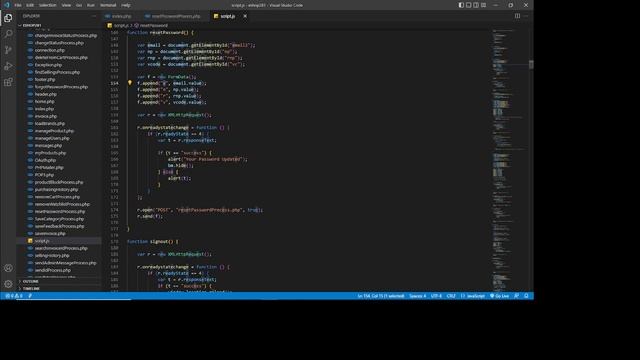640x360 pixels.
Task: Click the Split Editor Right icon
Action: 517,16
